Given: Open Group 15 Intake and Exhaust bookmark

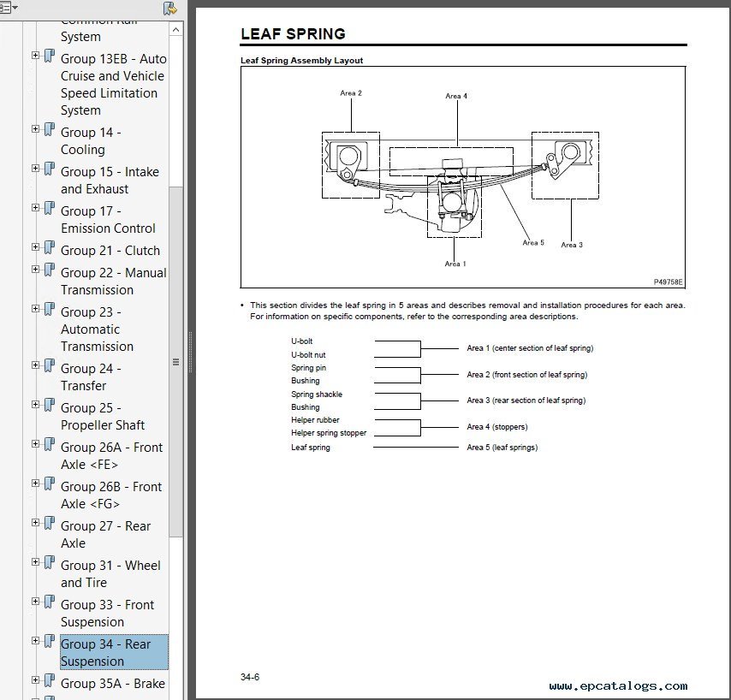Looking at the screenshot, I should point(110,181).
